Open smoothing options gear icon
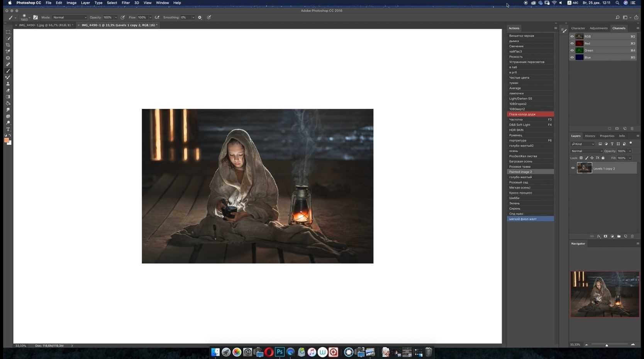The image size is (644, 359). pyautogui.click(x=200, y=17)
